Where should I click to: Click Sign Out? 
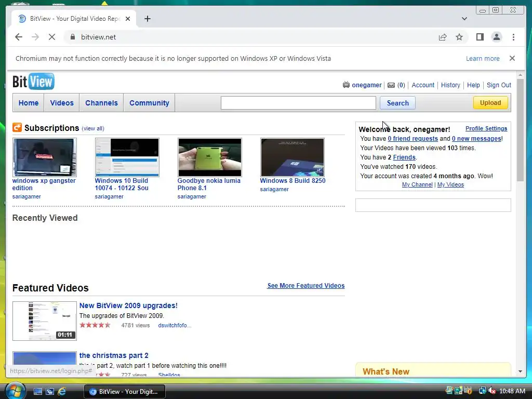click(x=499, y=85)
